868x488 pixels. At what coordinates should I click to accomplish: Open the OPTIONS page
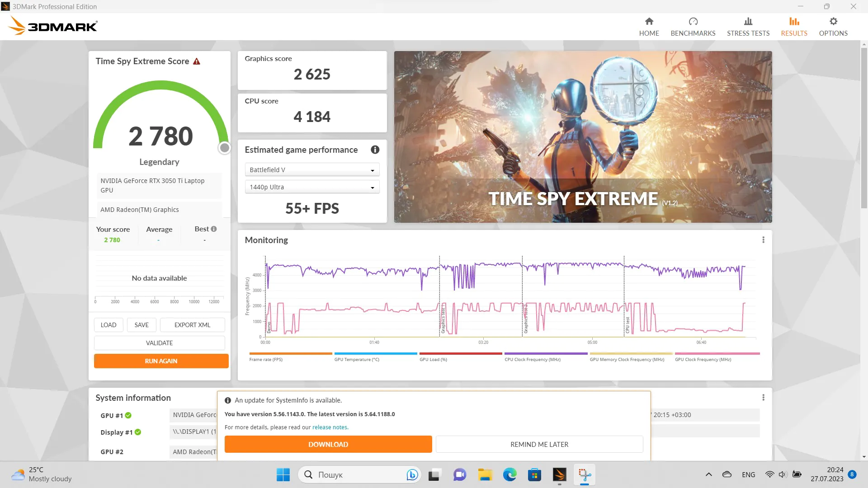pyautogui.click(x=833, y=27)
